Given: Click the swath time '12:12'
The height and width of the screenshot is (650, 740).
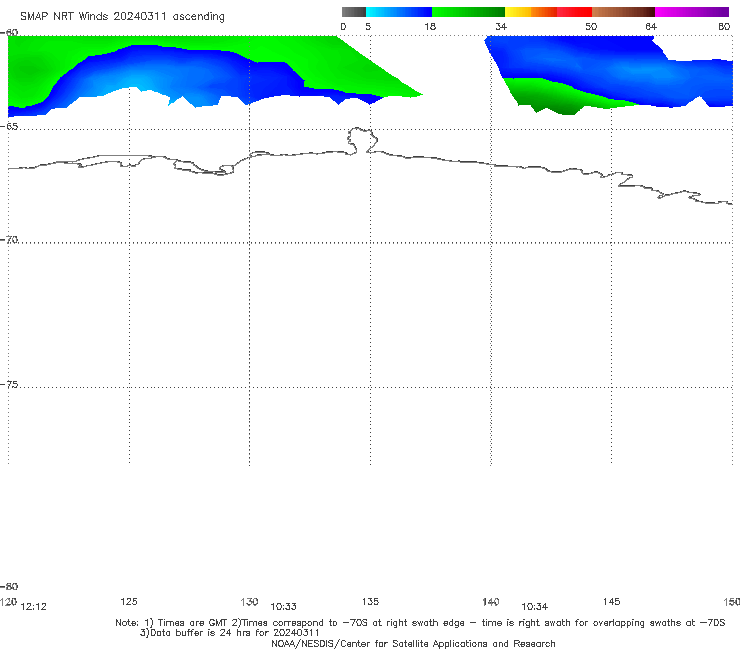Looking at the screenshot, I should [34, 607].
